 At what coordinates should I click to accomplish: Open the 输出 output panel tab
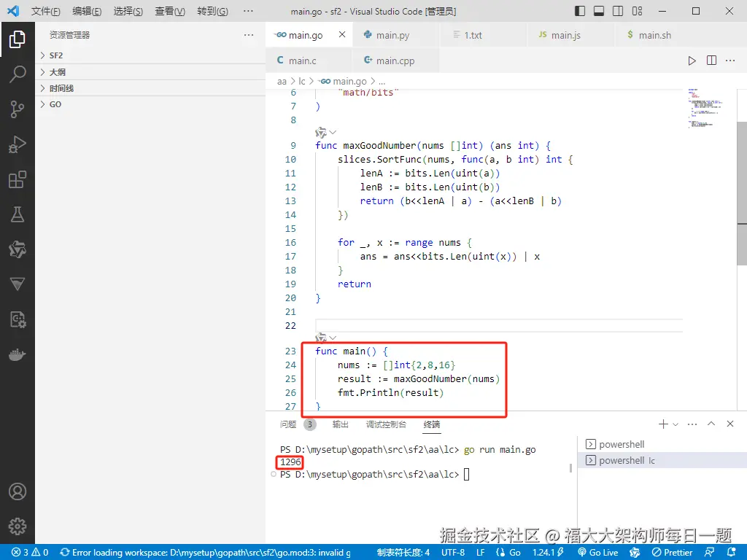coord(340,424)
